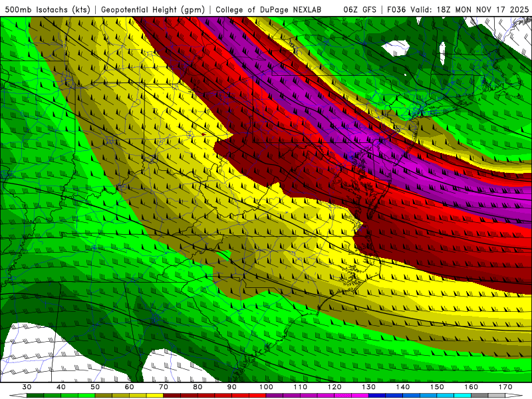The height and width of the screenshot is (399, 532).
Task: Click the '170' legend scale label
Action: 505,387
